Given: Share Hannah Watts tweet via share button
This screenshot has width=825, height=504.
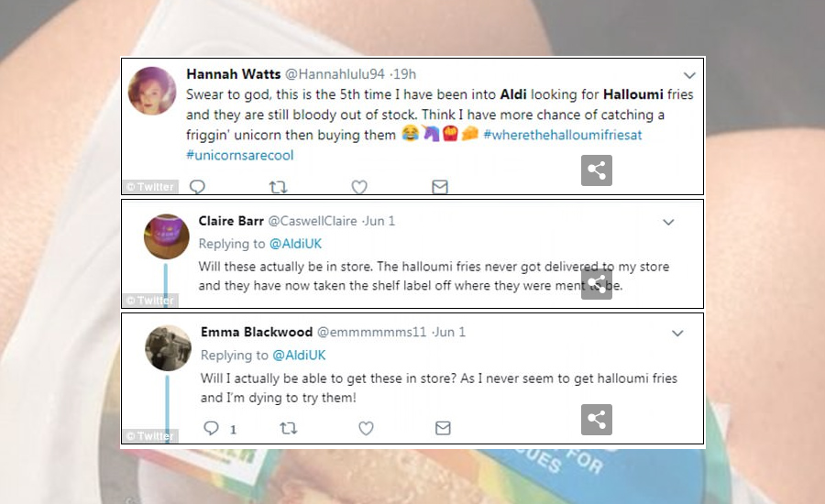Looking at the screenshot, I should point(597,170).
